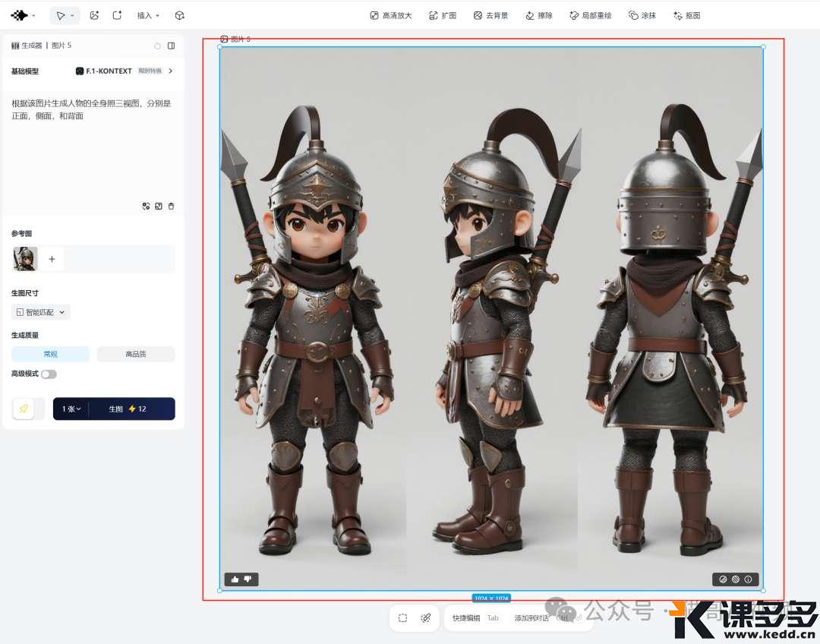Click the thumbs up icon on image
The height and width of the screenshot is (644, 820).
point(235,579)
